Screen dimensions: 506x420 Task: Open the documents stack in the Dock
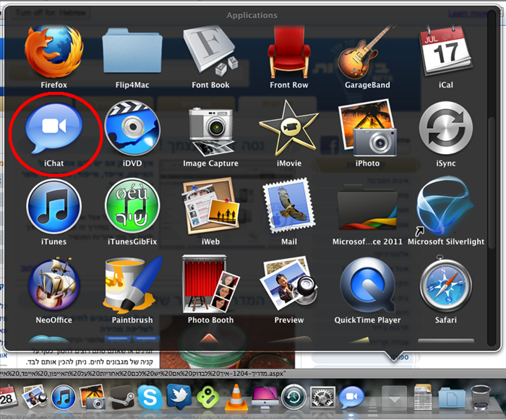click(x=423, y=397)
